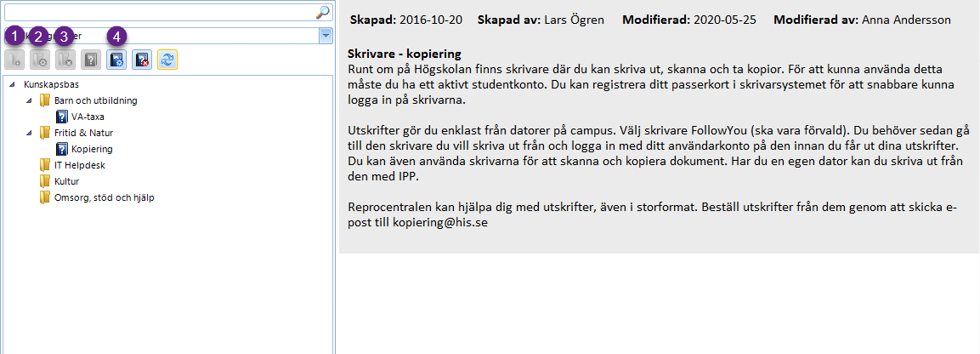Click the magnifying glass search icon

pos(323,11)
